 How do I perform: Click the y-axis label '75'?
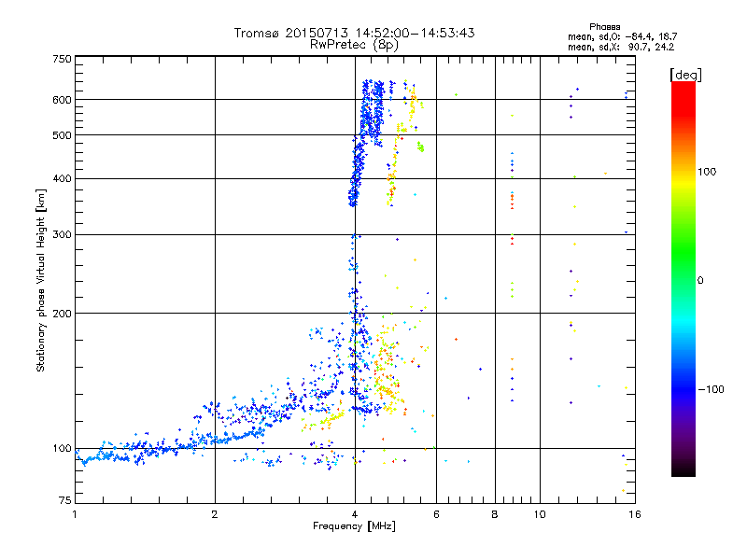click(x=65, y=500)
